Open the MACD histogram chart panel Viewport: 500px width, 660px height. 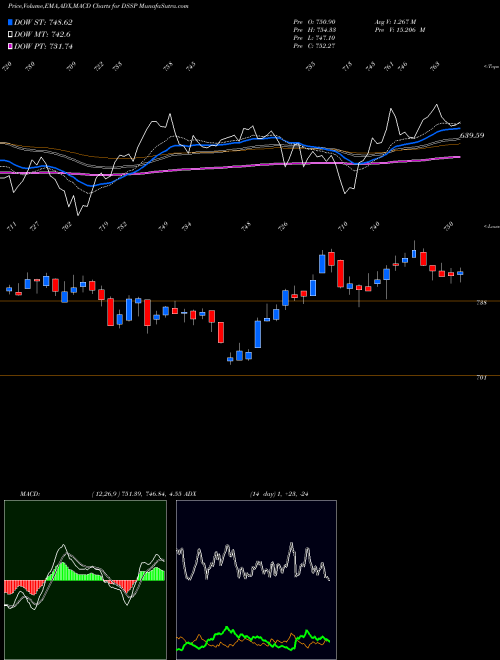pyautogui.click(x=85, y=580)
